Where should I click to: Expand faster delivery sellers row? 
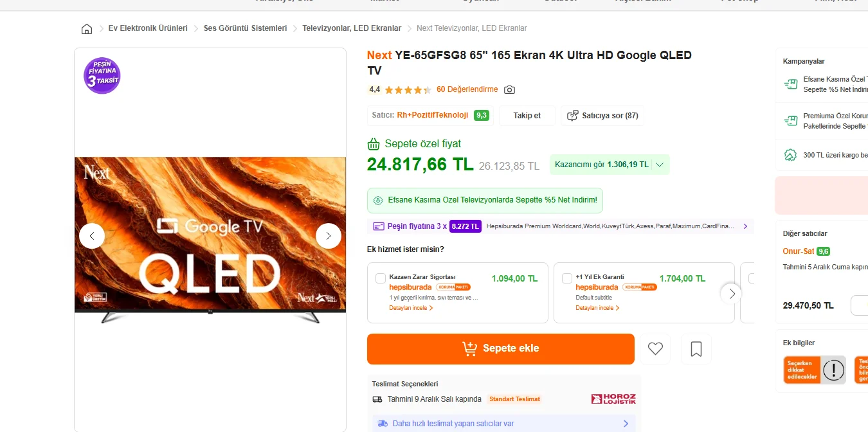[626, 424]
